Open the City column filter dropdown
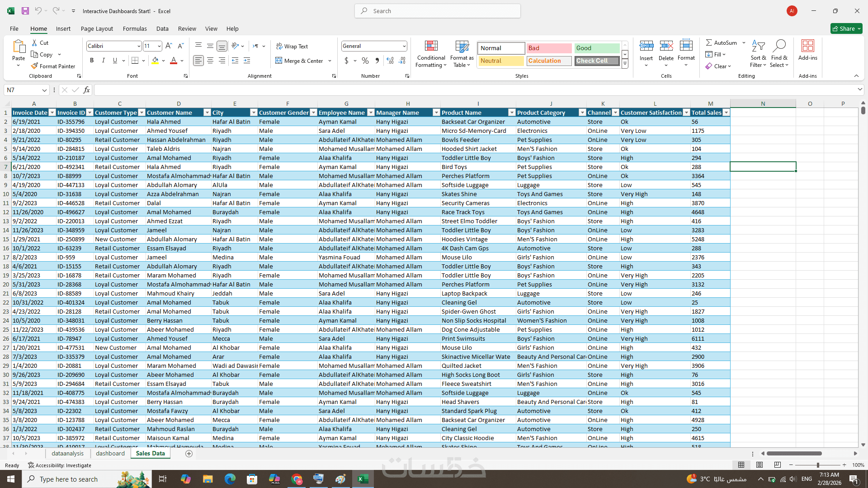Viewport: 868px width, 488px height. pyautogui.click(x=253, y=113)
